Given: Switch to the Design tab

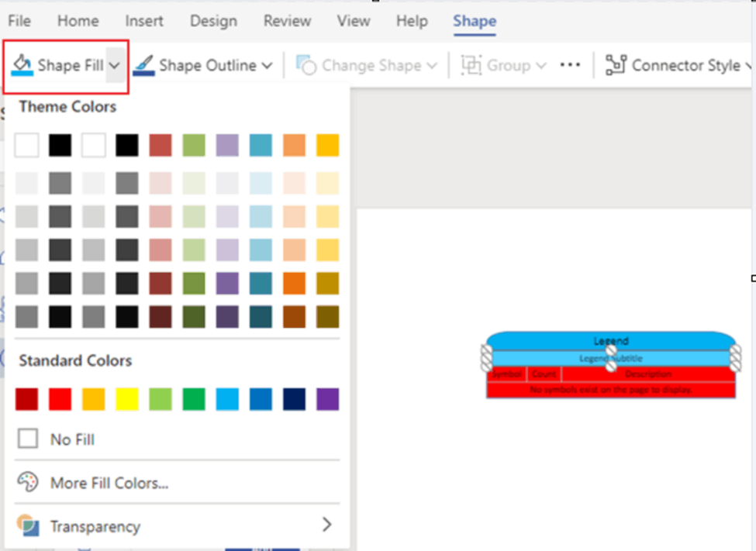Looking at the screenshot, I should coord(213,21).
